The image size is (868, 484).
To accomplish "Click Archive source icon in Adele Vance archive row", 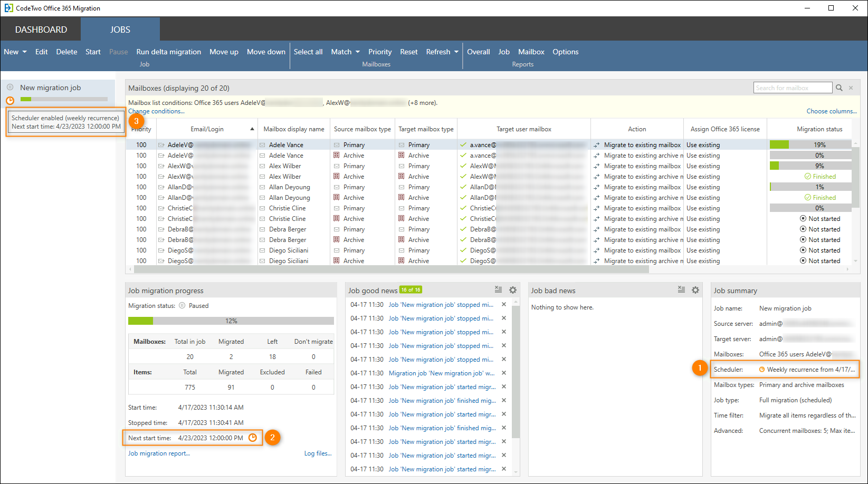I will tap(337, 156).
